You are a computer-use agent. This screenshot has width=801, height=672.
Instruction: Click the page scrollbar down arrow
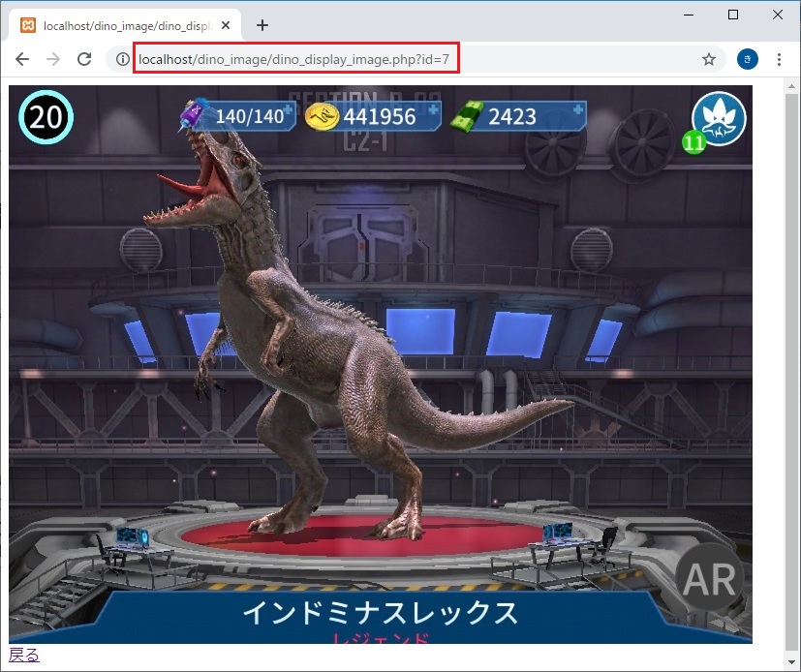(792, 662)
